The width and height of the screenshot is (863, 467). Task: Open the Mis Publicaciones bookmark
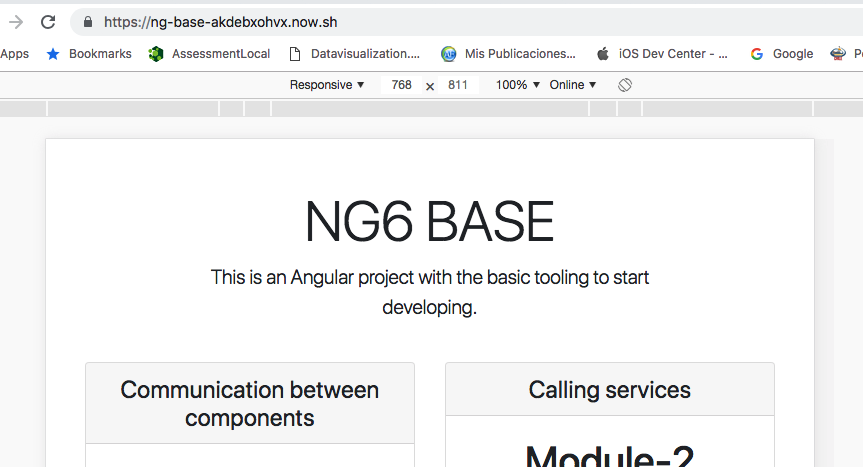click(x=520, y=54)
